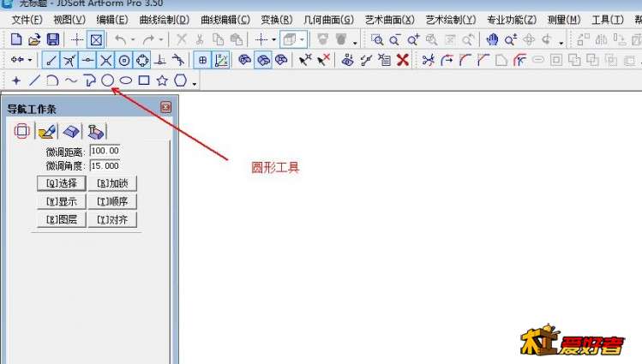Click the 微调角度 input field
The height and width of the screenshot is (364, 642).
(105, 165)
